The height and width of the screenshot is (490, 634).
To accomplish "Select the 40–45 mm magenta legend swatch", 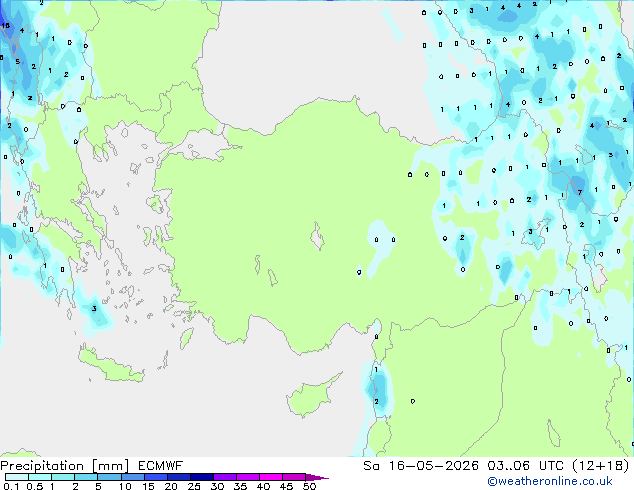I will [271, 477].
